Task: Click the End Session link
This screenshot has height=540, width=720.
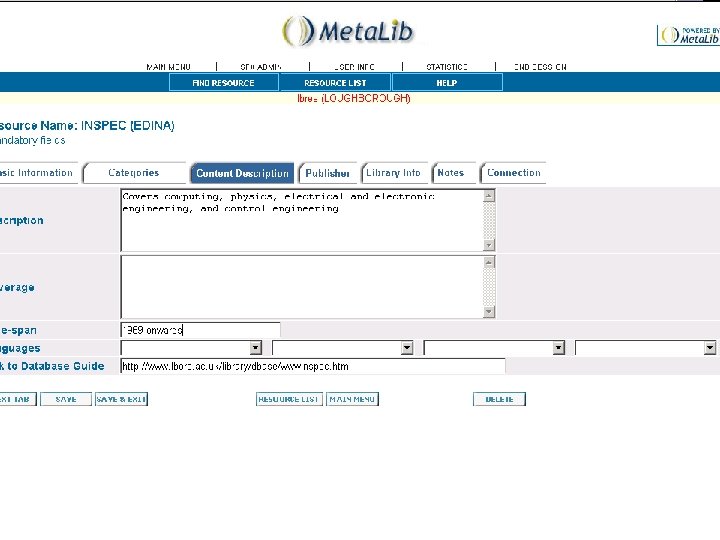Action: (x=540, y=67)
